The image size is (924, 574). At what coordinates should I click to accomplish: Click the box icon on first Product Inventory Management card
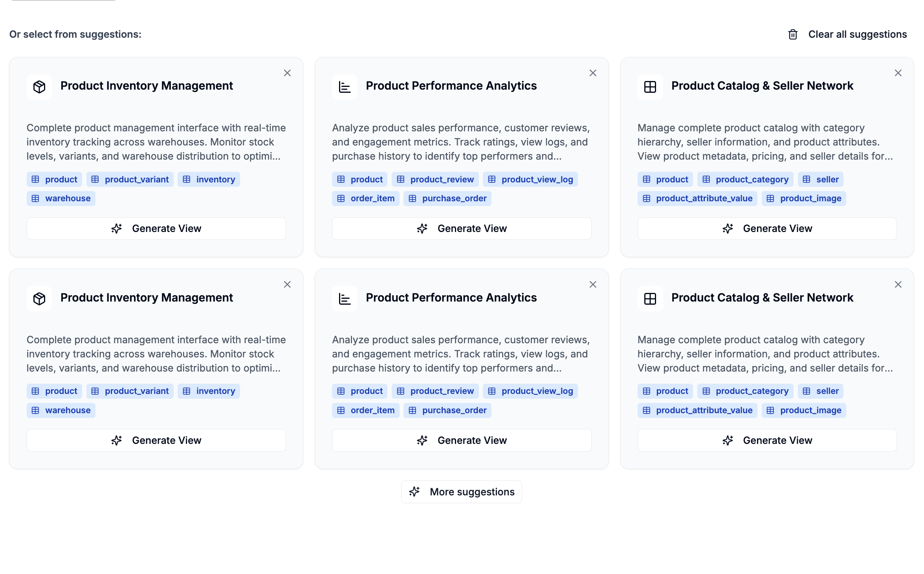pyautogui.click(x=39, y=86)
